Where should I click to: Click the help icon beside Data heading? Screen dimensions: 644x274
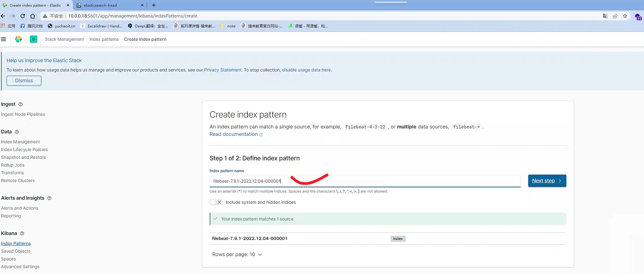pyautogui.click(x=17, y=132)
